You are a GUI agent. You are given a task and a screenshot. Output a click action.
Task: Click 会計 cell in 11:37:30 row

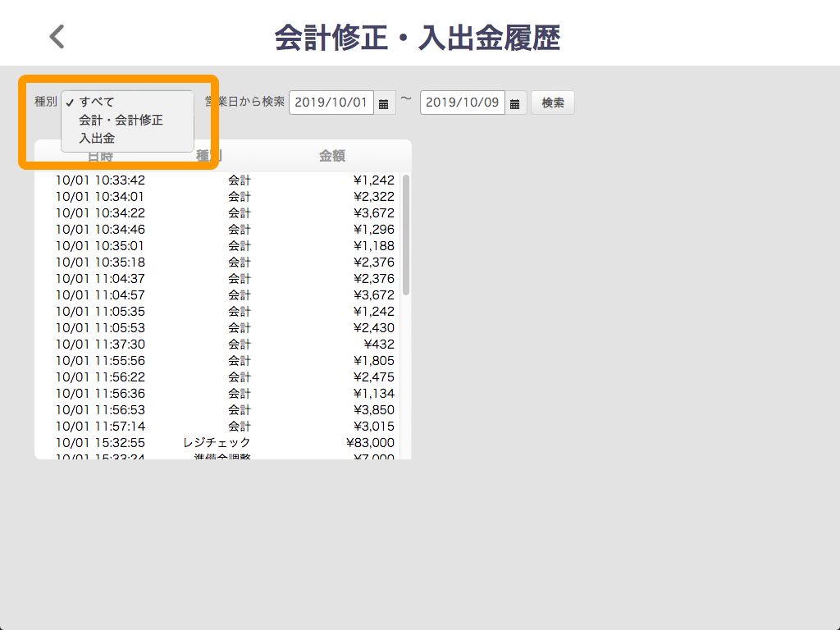click(x=240, y=345)
